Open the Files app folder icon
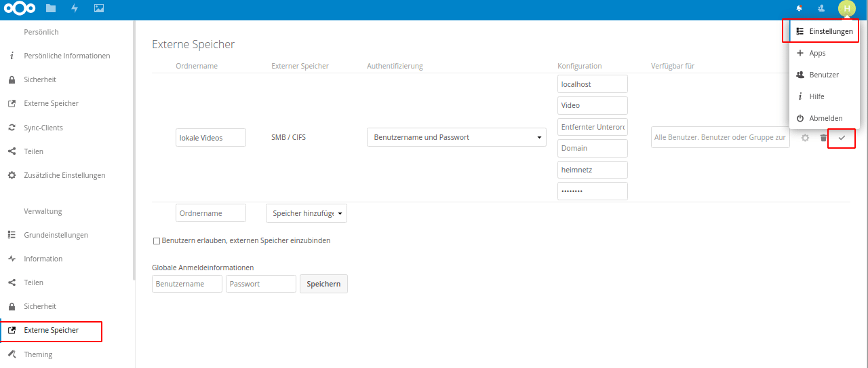 (x=51, y=9)
